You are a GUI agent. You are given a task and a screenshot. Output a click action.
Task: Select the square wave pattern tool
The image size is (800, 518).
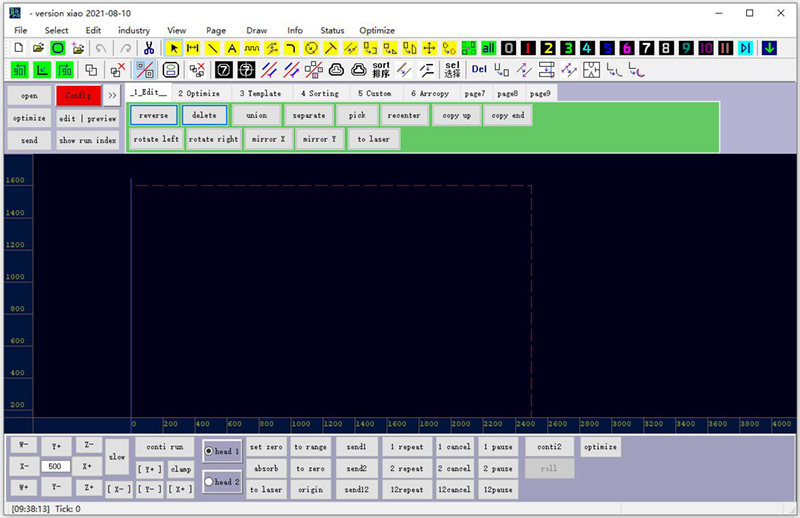tap(252, 48)
